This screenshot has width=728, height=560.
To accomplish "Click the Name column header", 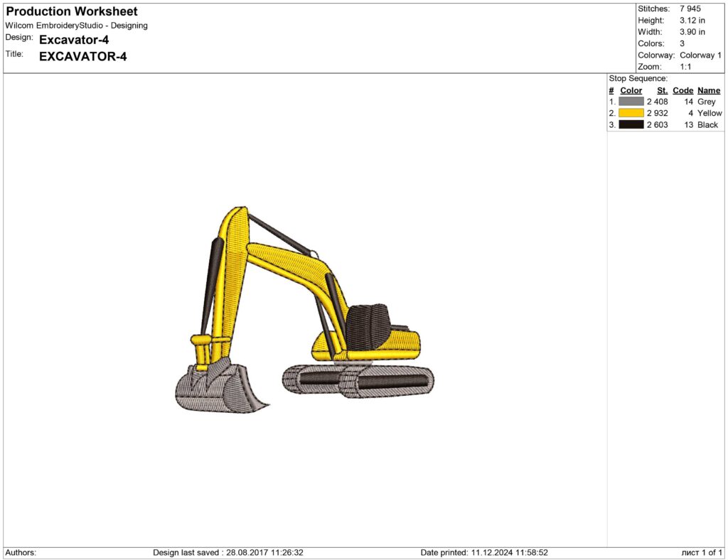I will point(708,90).
